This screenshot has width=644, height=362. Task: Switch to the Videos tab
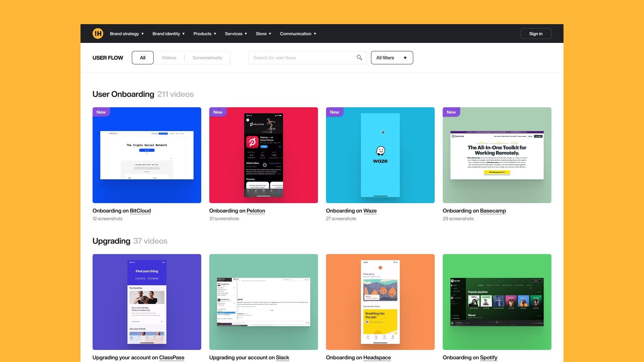click(169, 58)
